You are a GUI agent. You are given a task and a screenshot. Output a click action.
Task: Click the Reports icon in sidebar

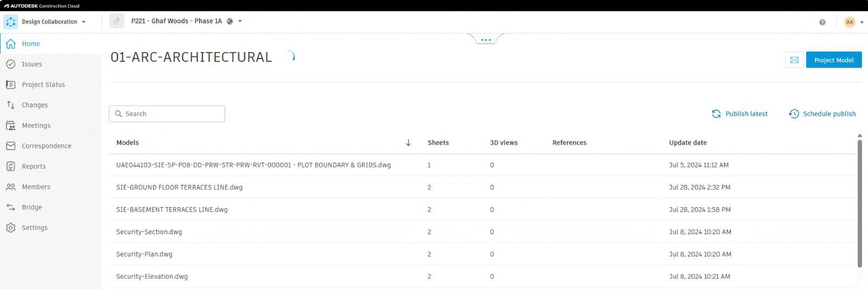(10, 166)
